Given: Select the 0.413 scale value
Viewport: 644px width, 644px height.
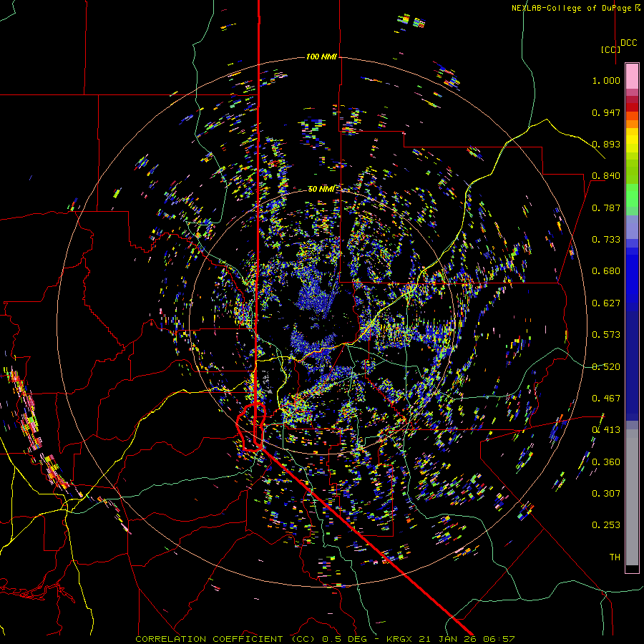Looking at the screenshot, I should (x=606, y=430).
